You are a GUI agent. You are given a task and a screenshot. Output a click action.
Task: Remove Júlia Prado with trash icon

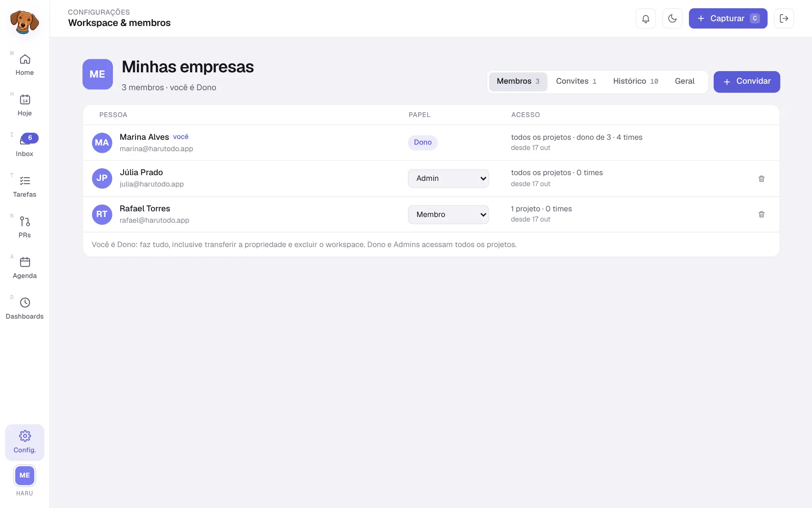762,179
